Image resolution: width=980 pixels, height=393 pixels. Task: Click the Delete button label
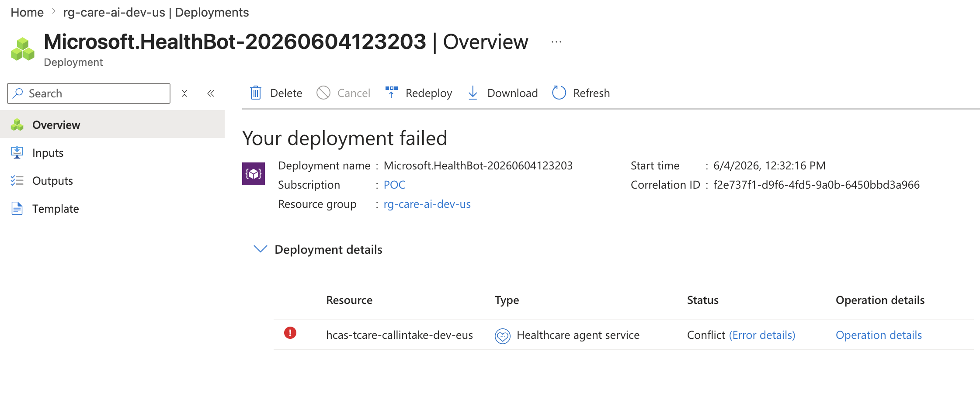(x=286, y=93)
